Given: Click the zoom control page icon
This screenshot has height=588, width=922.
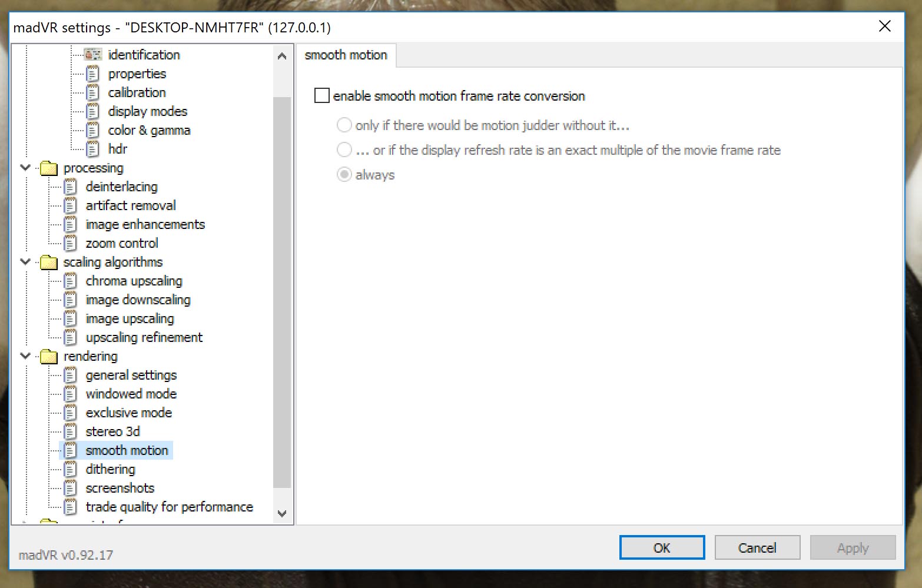Looking at the screenshot, I should click(x=70, y=243).
